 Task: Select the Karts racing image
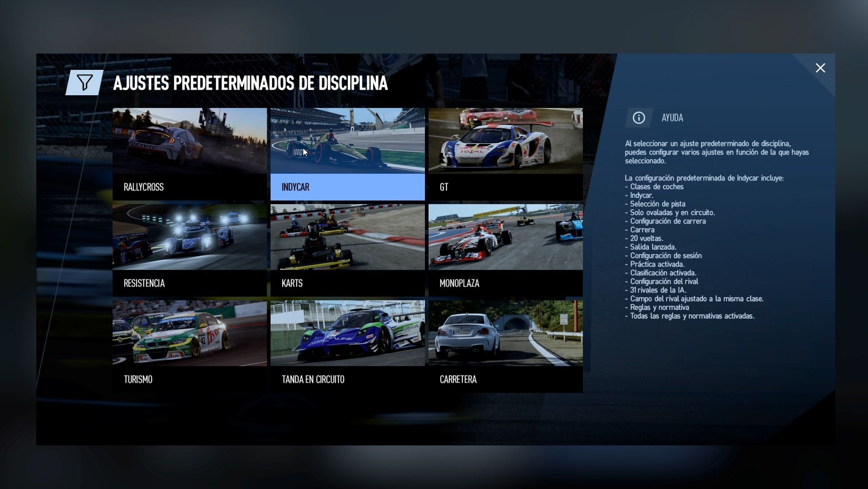[x=348, y=237]
